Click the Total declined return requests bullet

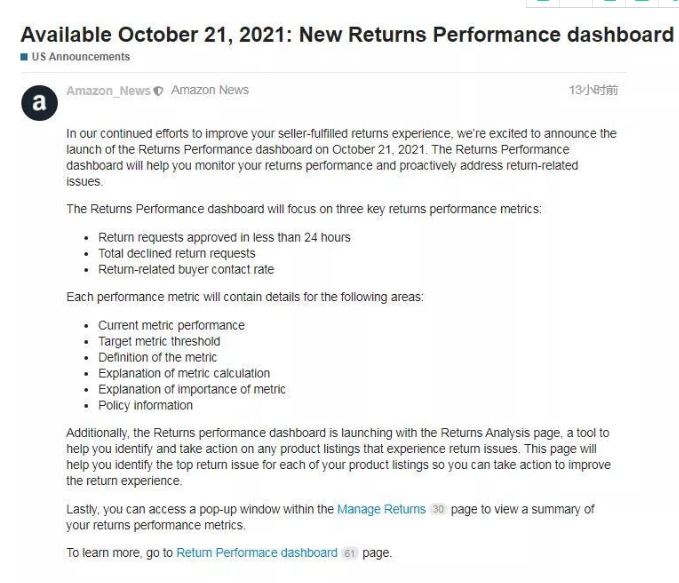click(177, 253)
